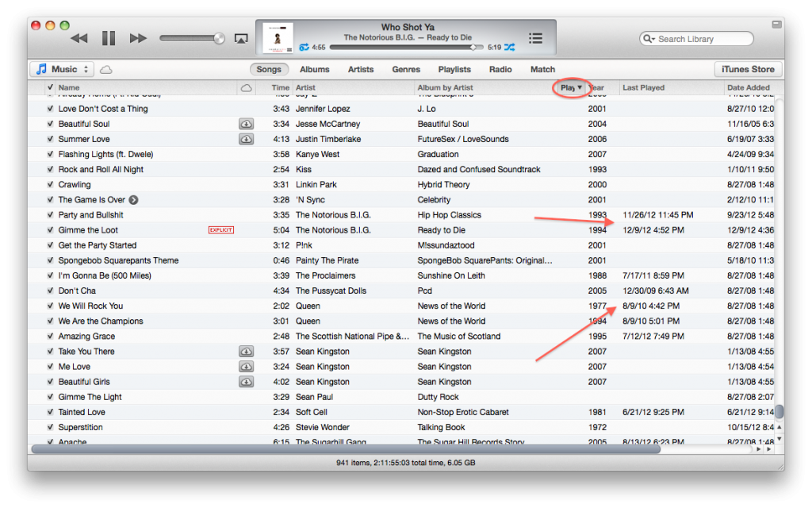Viewport: 812px width, 508px height.
Task: Click the arrow beside The Game Is Over
Action: tap(133, 200)
